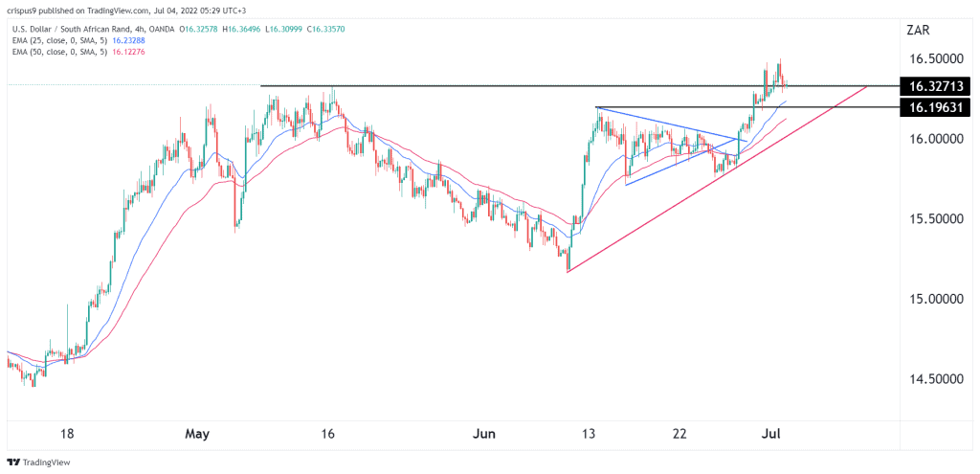Click the 15.50000 price axis label
The height and width of the screenshot is (474, 980).
(936, 219)
